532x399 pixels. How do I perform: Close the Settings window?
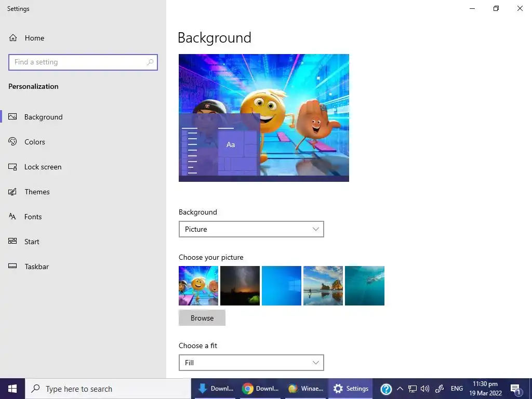coord(520,8)
